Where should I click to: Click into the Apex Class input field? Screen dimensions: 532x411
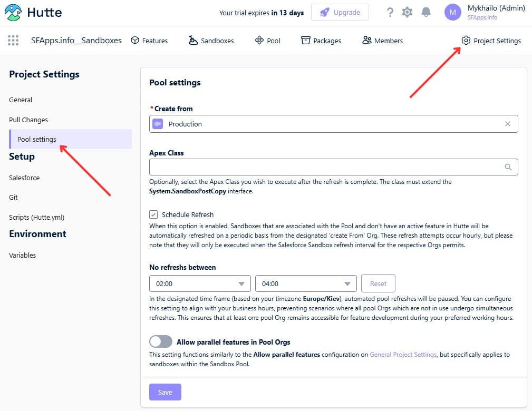tap(334, 167)
